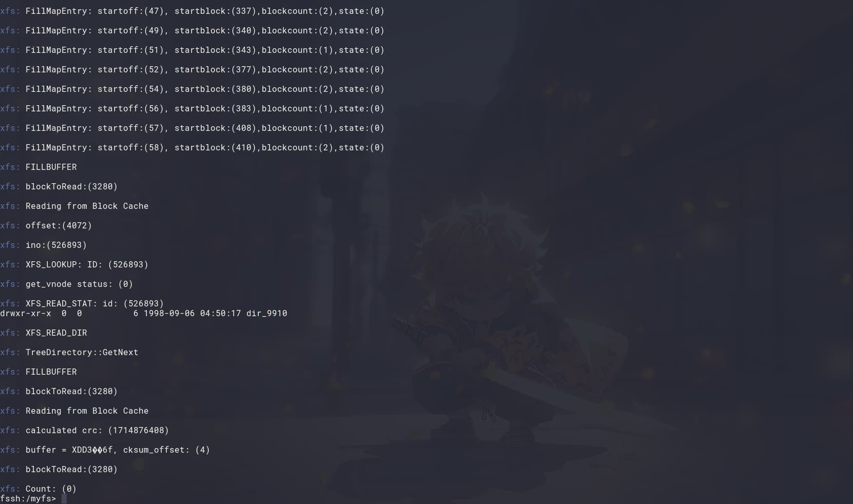Click the XFS_READ_STAT: id: (526893) line

coord(82,303)
